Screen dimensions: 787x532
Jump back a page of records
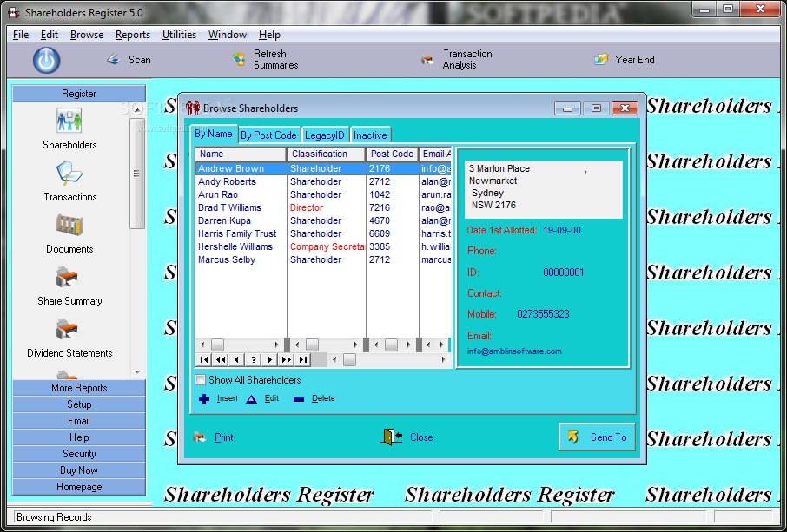click(x=221, y=359)
